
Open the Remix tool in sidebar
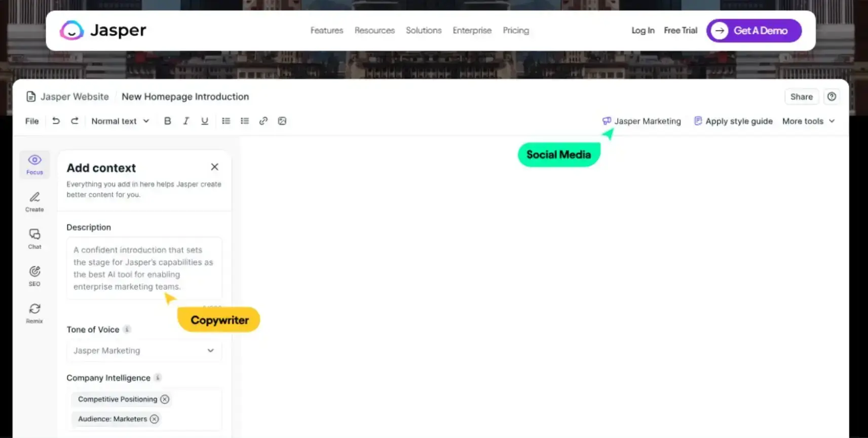click(x=34, y=313)
